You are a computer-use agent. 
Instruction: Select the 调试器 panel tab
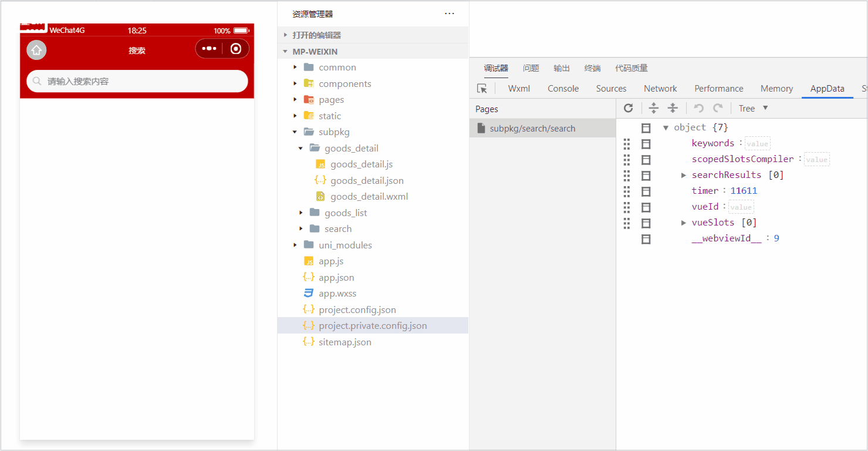496,68
